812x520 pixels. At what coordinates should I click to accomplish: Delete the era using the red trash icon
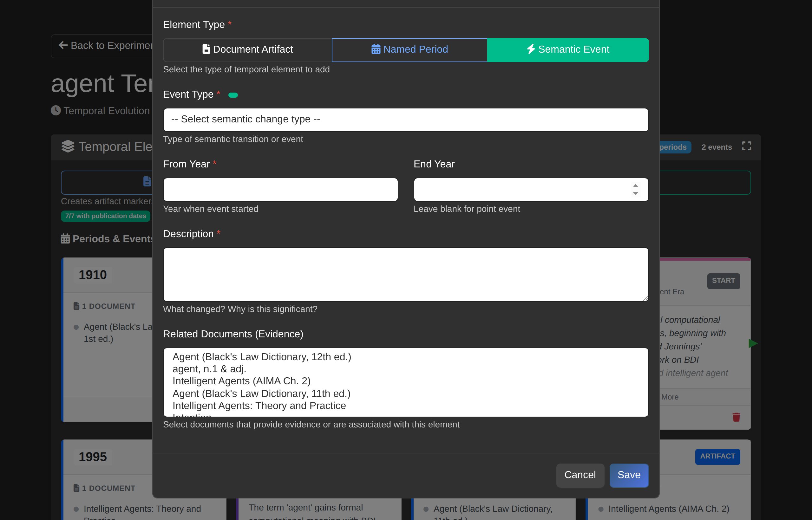(x=736, y=417)
